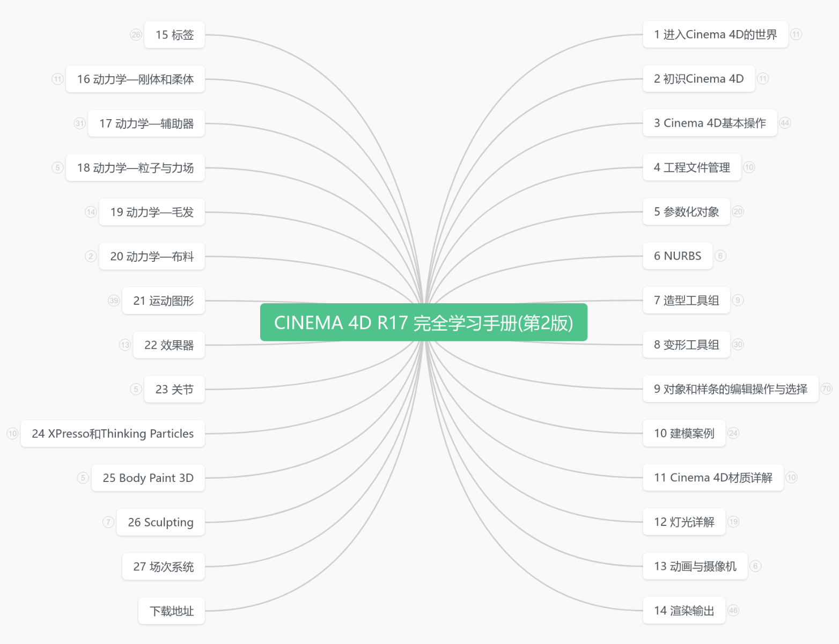
Task: Open child count beside 17 动力学—辅助器
Action: click(79, 123)
